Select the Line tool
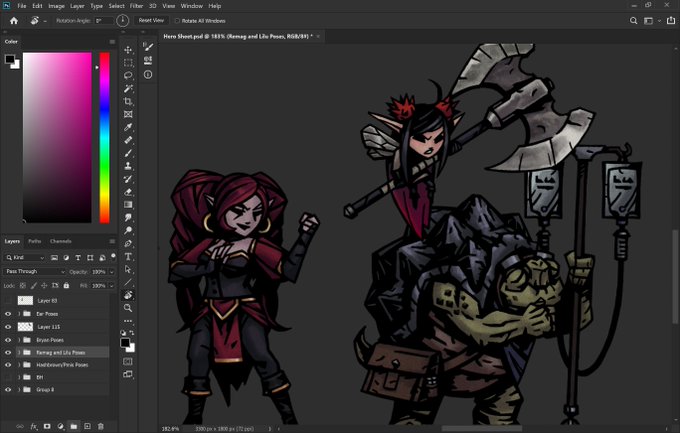The width and height of the screenshot is (680, 433). (128, 282)
